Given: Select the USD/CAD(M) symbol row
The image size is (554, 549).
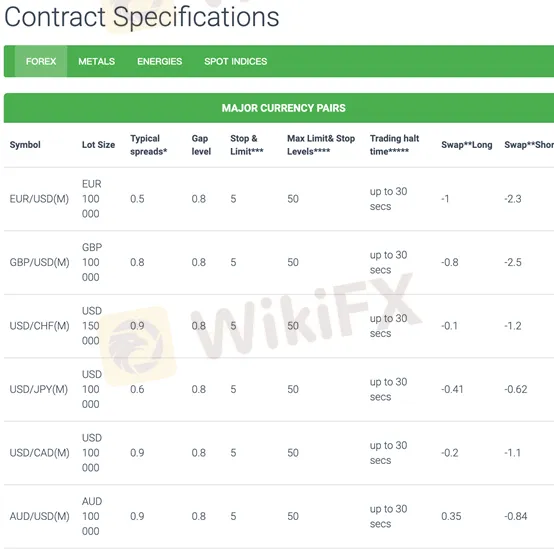Looking at the screenshot, I should coord(279,453).
